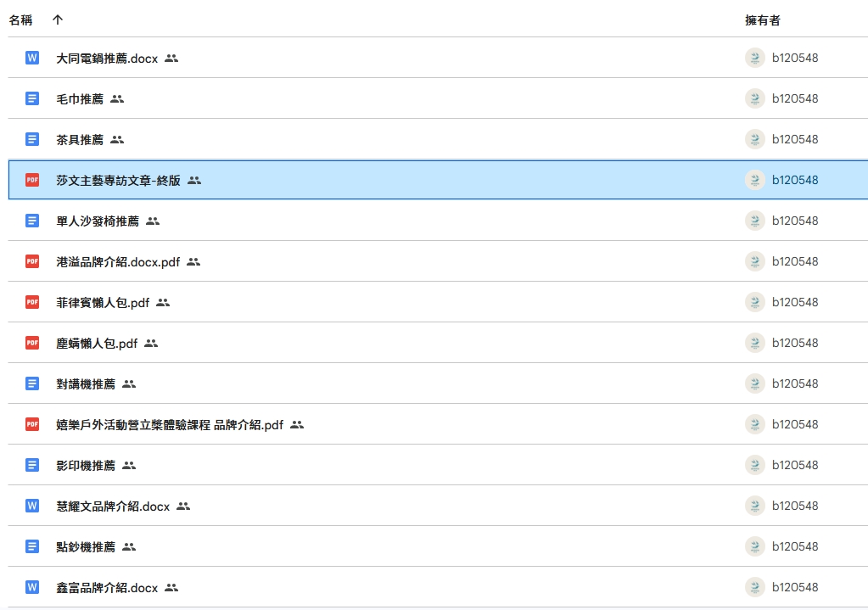Click shared-people icon next to 單人沙發椅推薦
The height and width of the screenshot is (610, 868).
pos(153,221)
